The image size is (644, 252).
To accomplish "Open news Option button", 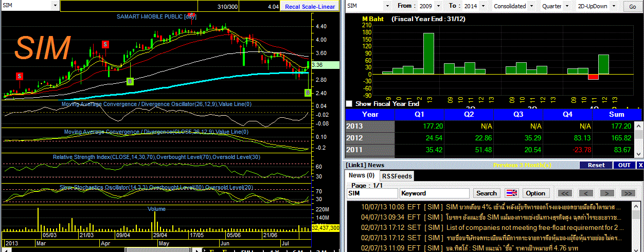I will click(x=535, y=193).
